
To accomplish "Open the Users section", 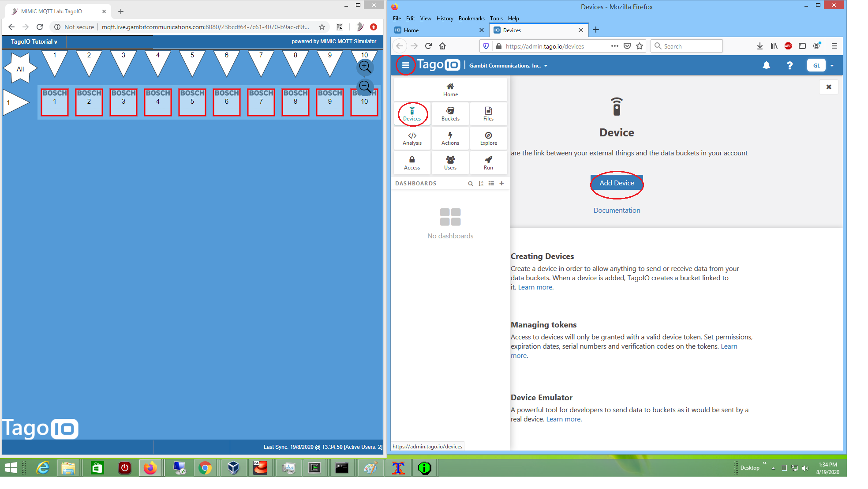I will click(x=450, y=163).
